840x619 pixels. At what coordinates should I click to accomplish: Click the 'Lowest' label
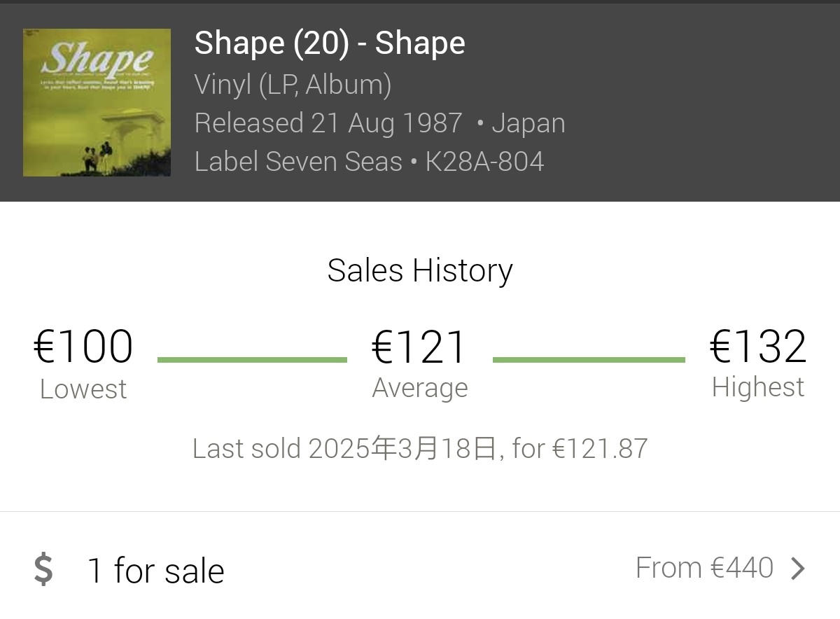pyautogui.click(x=83, y=389)
